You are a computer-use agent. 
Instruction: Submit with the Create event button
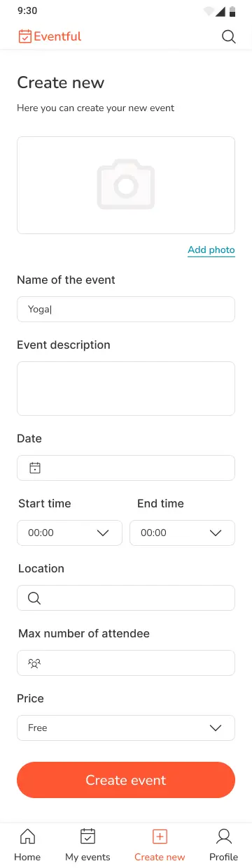(126, 780)
